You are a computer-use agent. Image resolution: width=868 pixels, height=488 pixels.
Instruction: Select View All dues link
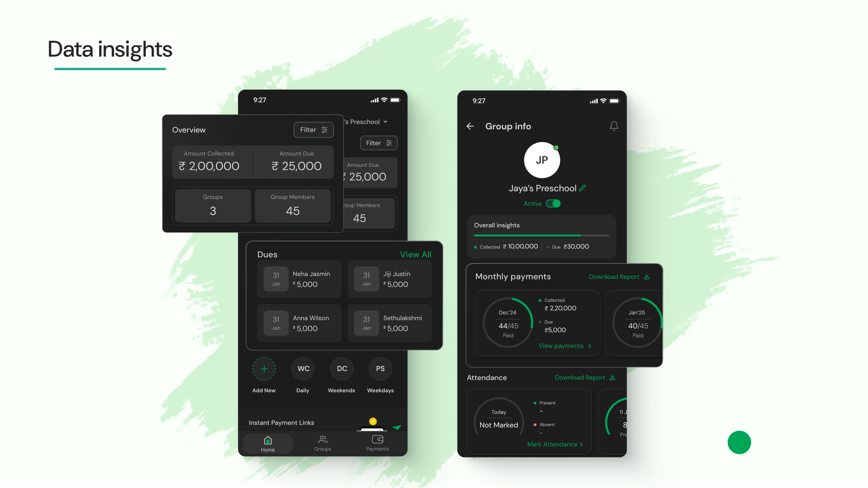[415, 255]
